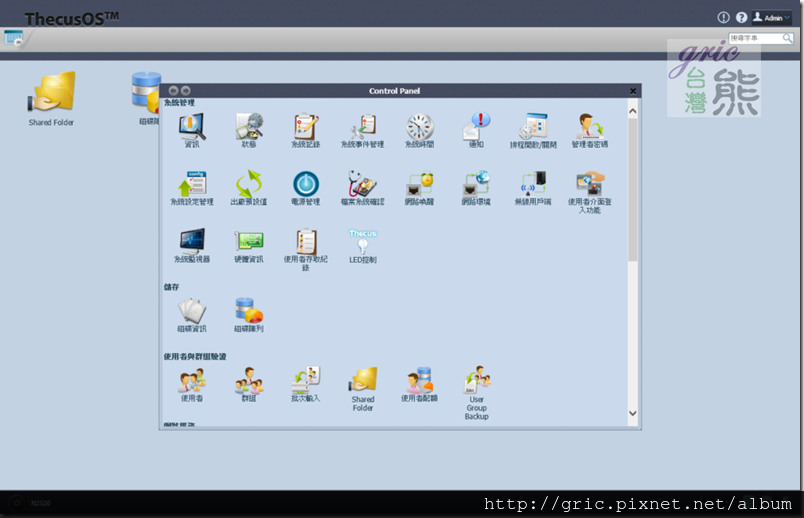The image size is (804, 518).
Task: Open 使用者存取紀錄 user access log
Action: [306, 249]
